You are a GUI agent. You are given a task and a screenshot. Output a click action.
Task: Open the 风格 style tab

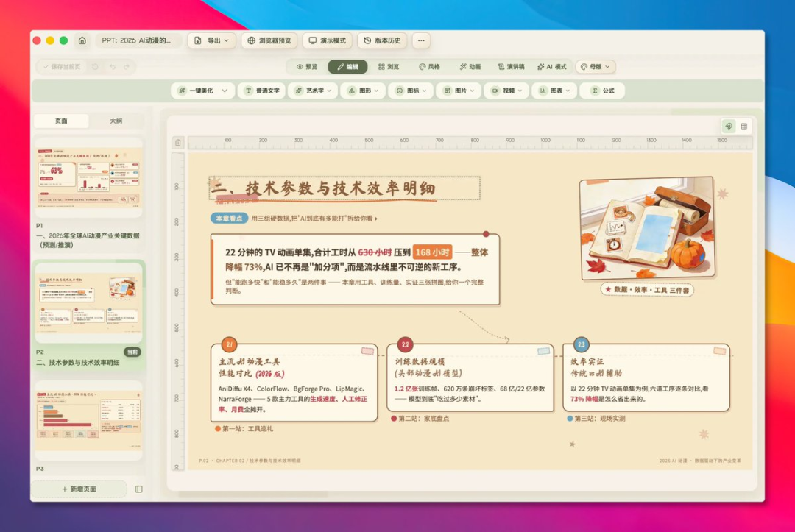tap(429, 67)
